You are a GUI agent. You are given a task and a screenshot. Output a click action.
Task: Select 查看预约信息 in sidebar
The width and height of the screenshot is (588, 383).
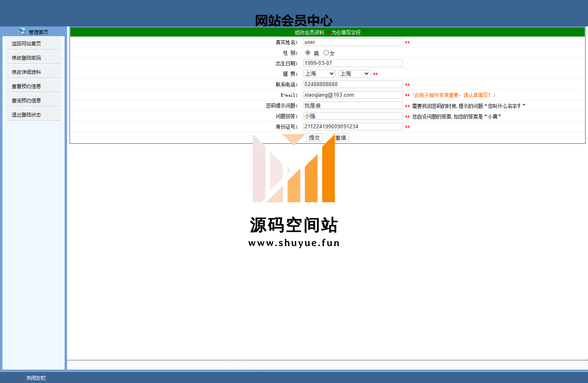click(26, 87)
